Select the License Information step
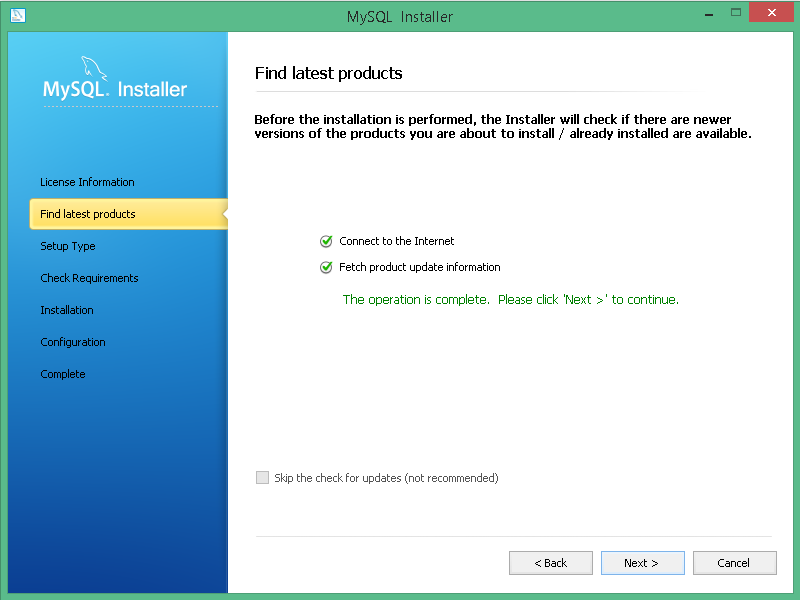 pyautogui.click(x=87, y=182)
